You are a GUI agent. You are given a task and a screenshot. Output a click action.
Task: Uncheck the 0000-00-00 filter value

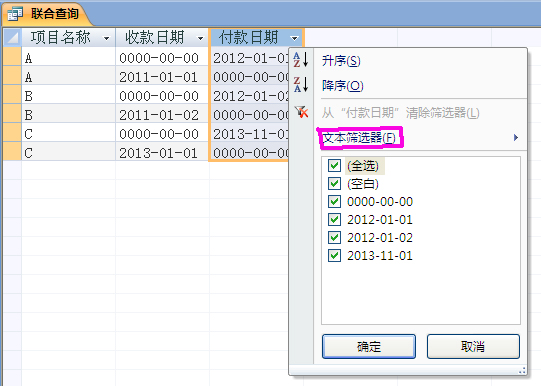click(334, 201)
